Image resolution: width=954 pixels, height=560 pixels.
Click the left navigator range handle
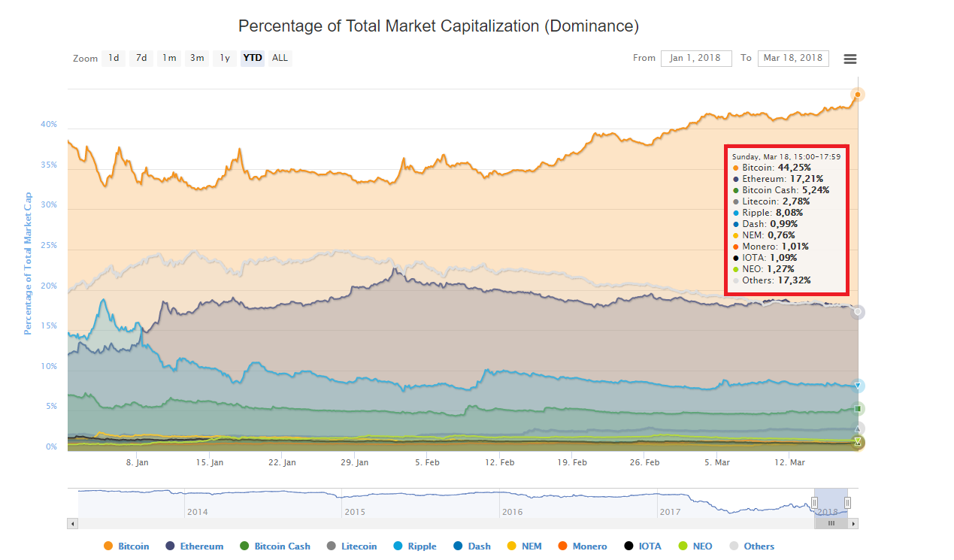[814, 503]
